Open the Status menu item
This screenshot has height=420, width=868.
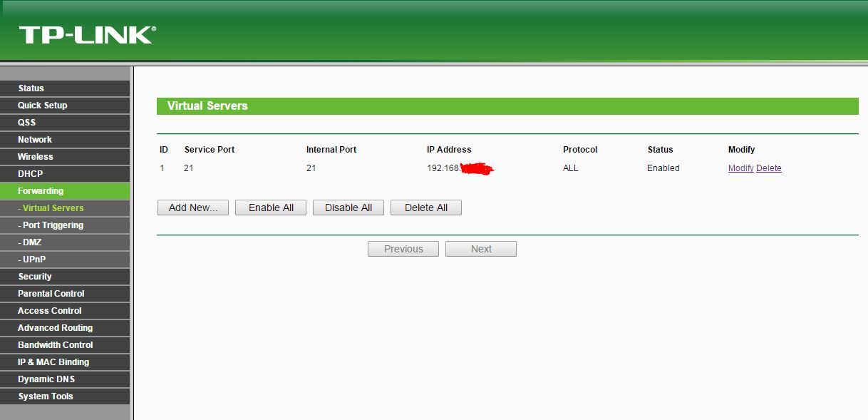point(65,88)
